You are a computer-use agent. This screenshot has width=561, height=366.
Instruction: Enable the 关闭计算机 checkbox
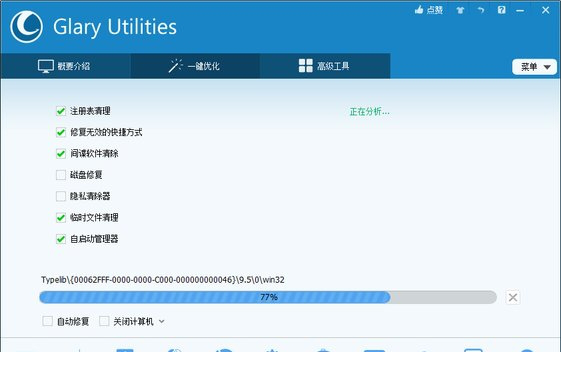[x=104, y=321]
